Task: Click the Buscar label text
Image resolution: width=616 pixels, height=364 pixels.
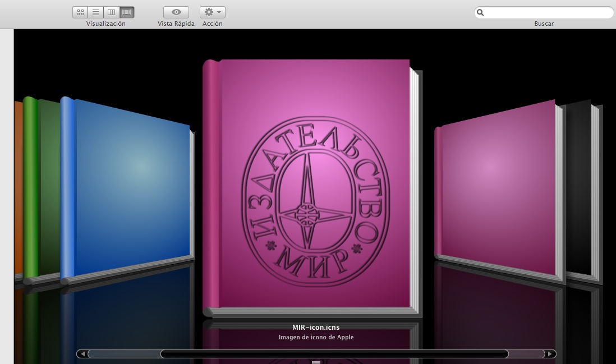Action: tap(544, 24)
